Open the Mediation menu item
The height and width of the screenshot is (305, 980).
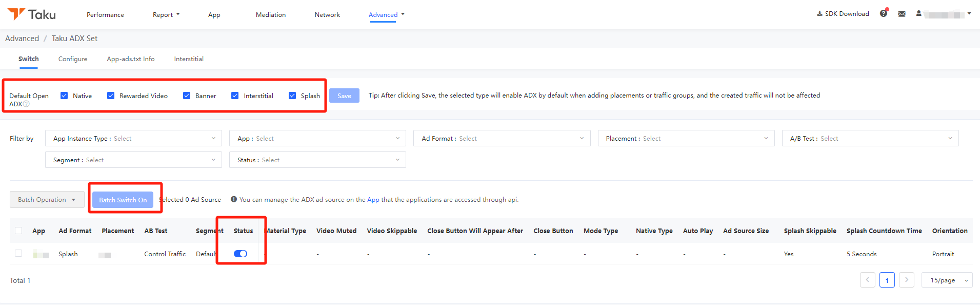click(x=271, y=15)
